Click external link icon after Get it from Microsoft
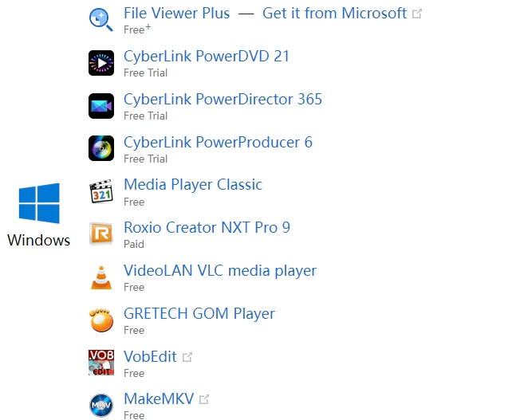 click(417, 14)
